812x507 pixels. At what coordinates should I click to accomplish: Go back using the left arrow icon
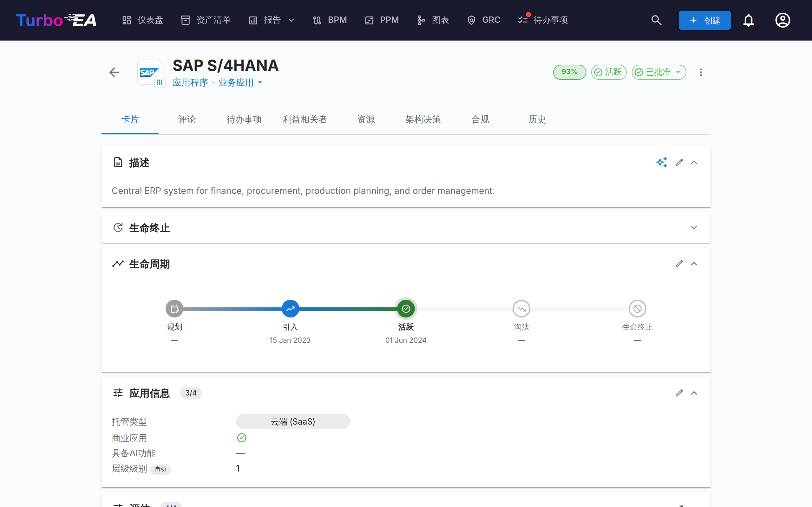click(x=114, y=72)
